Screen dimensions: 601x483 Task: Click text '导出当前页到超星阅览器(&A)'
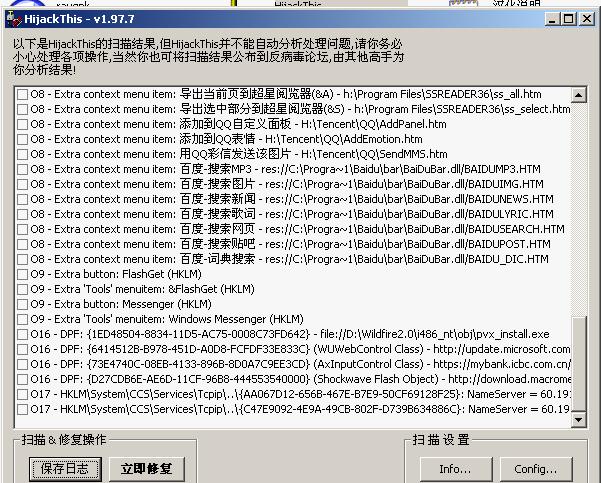pos(256,94)
